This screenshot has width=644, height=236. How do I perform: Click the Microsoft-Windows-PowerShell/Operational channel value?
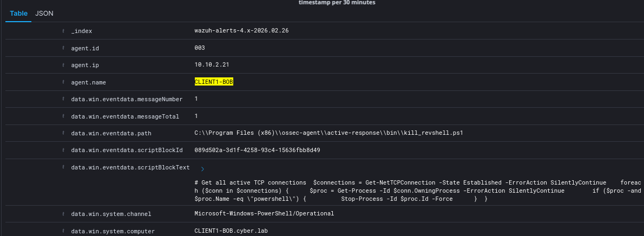pos(264,214)
